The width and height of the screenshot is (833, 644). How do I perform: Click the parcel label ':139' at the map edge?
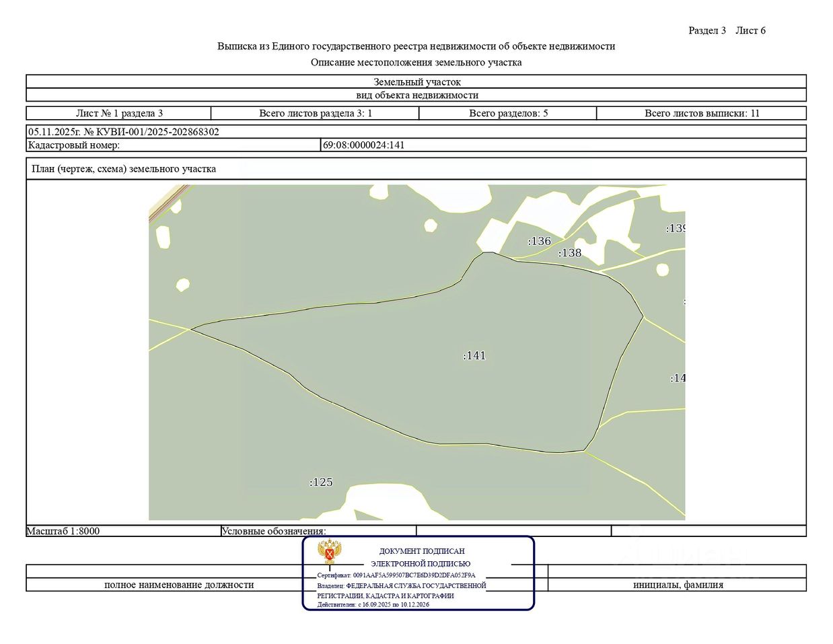coord(676,228)
